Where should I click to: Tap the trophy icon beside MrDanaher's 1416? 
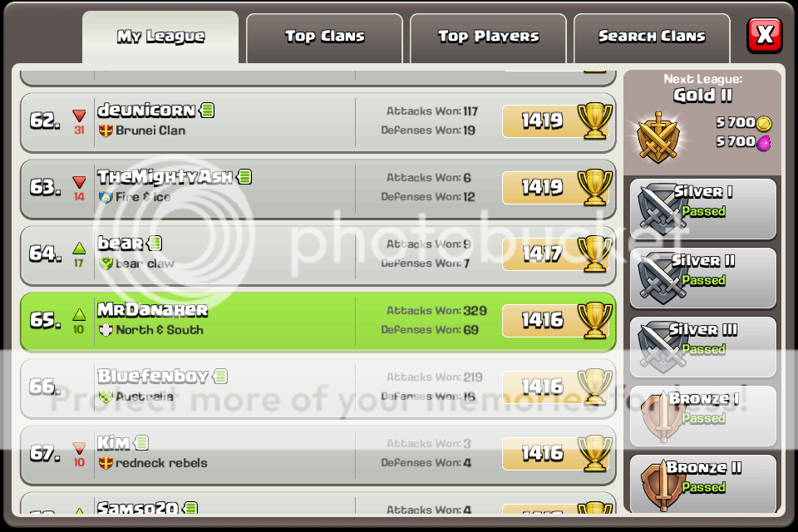594,320
